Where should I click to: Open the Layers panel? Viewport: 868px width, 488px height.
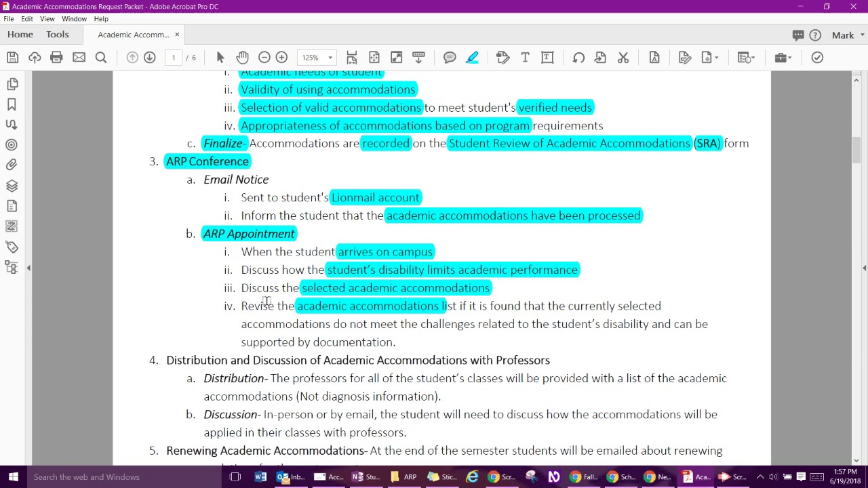click(12, 186)
